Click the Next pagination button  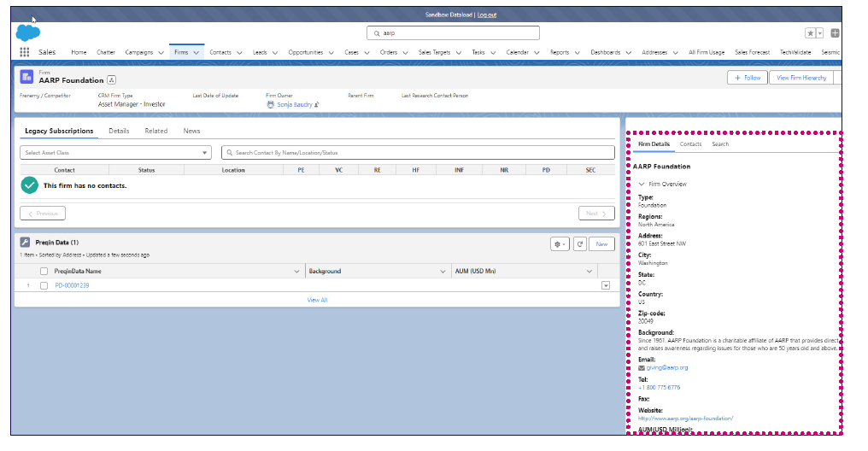click(x=596, y=213)
